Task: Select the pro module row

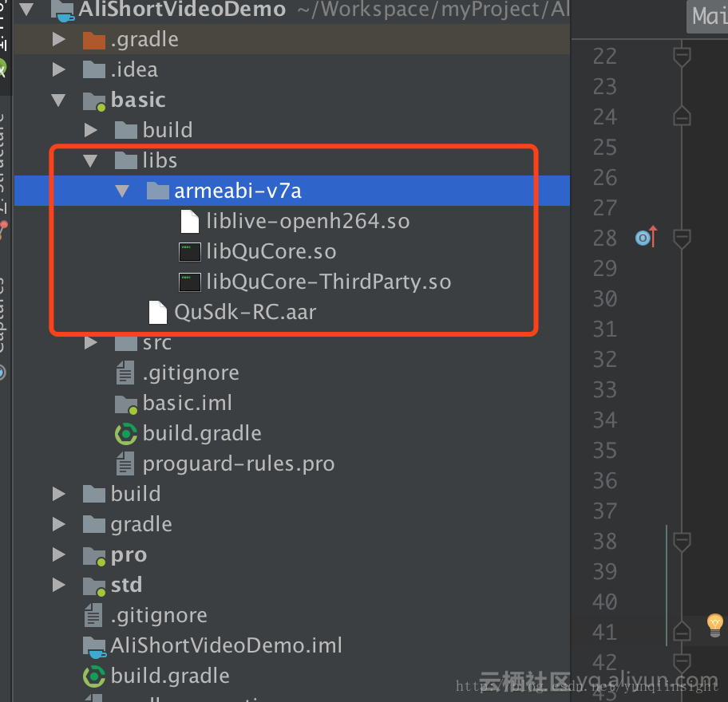Action: [x=291, y=554]
